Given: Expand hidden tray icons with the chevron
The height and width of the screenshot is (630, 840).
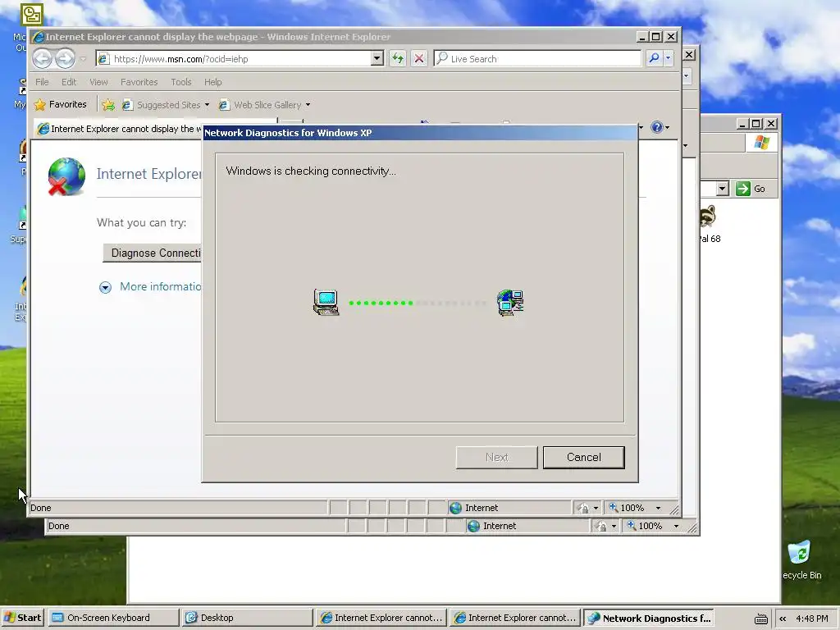Looking at the screenshot, I should [783, 619].
